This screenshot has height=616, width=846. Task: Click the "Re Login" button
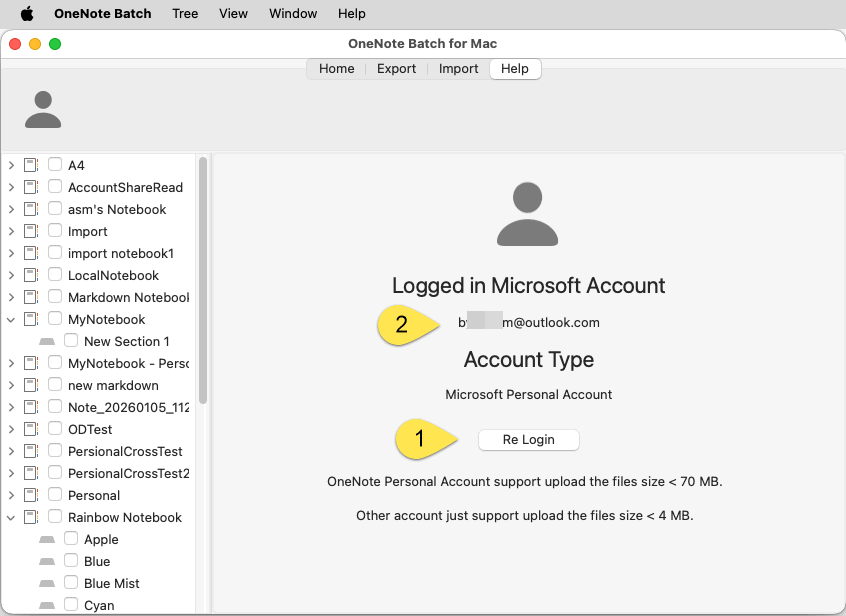(x=528, y=439)
